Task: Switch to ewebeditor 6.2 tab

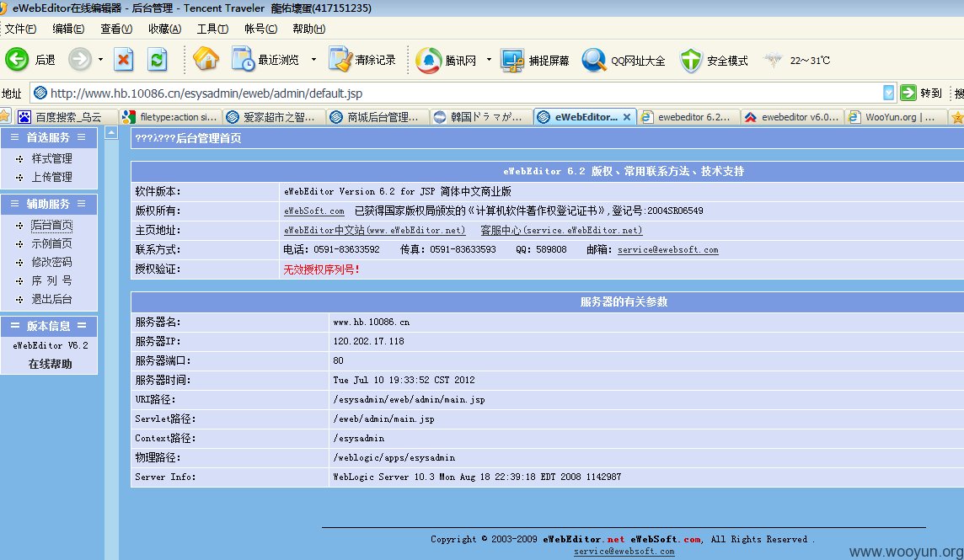Action: click(x=688, y=117)
